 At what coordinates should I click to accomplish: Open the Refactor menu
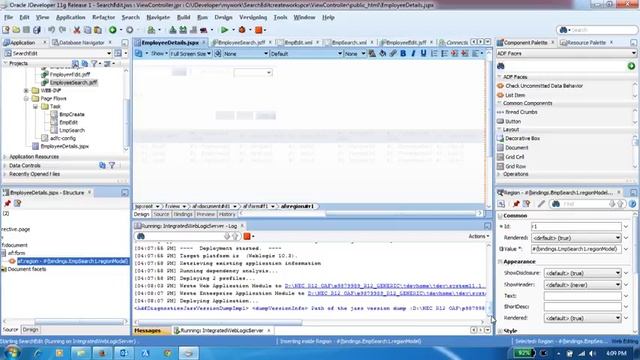(x=103, y=18)
